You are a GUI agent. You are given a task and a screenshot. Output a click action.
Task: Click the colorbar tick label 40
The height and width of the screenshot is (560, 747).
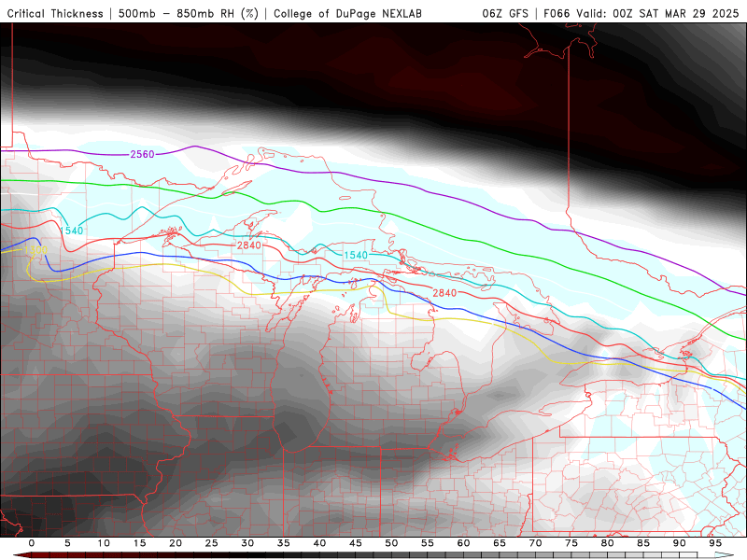click(x=319, y=543)
